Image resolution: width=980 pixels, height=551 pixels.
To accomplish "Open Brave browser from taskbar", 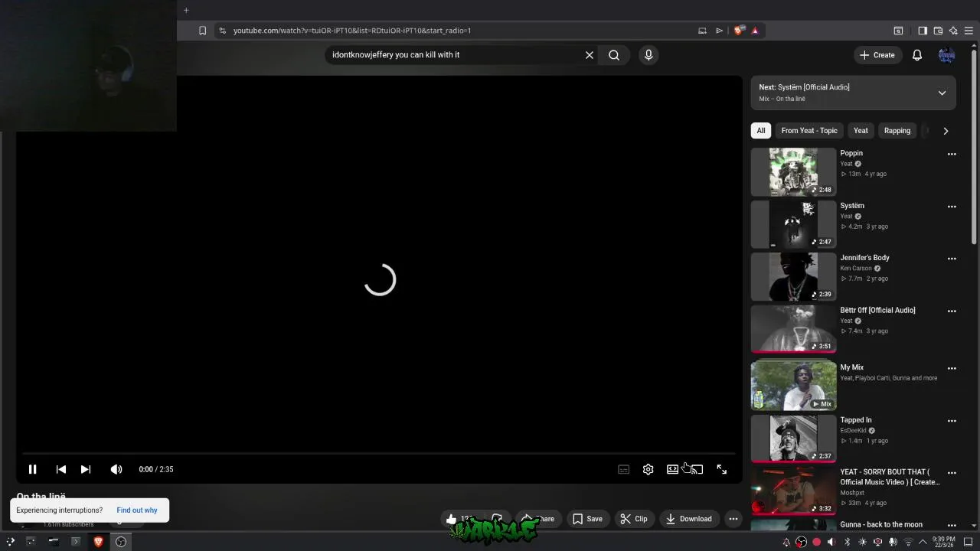I will [x=98, y=542].
